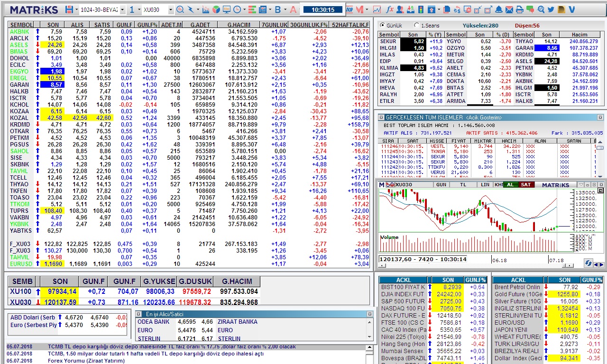Click the blue V icon in toolbar
Viewport: 607px width, 364px height.
click(572, 9)
